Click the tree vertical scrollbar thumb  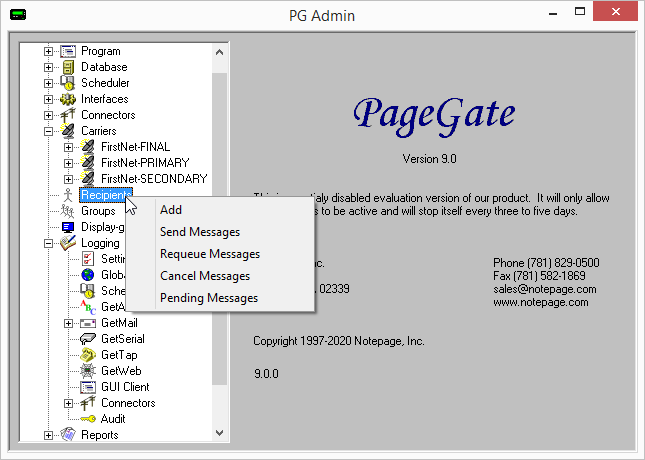(x=220, y=229)
